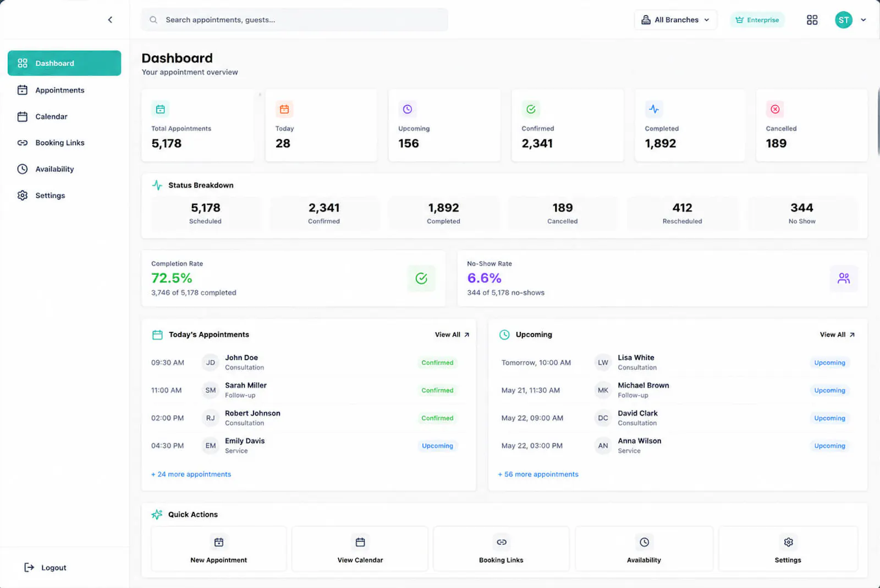
Task: Open the All Branches dropdown
Action: pyautogui.click(x=675, y=20)
